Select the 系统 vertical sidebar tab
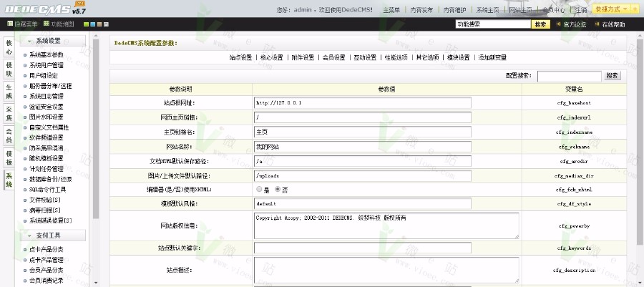Screen dimensions: 644x287 pos(9,180)
